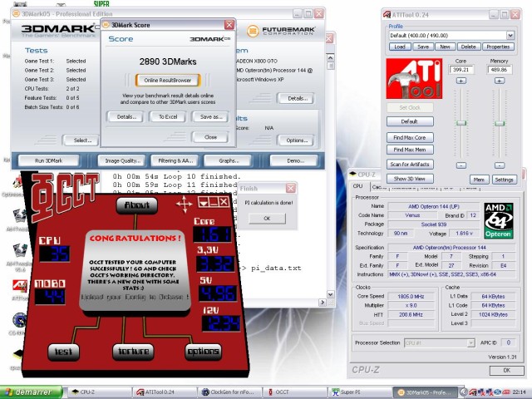Screen dimensions: 532x399
Task: Open the Windows Start menu
Action: click(x=29, y=391)
